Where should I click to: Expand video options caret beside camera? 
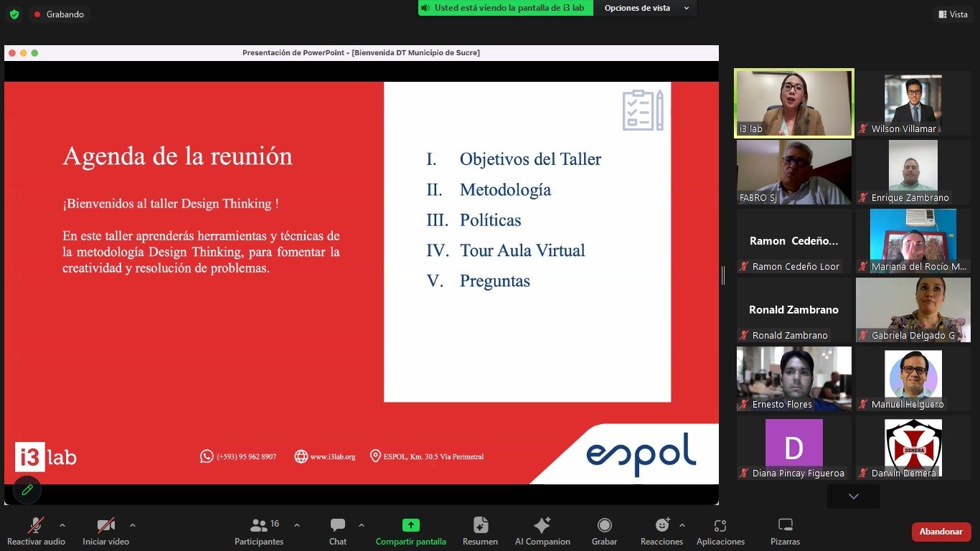(132, 525)
